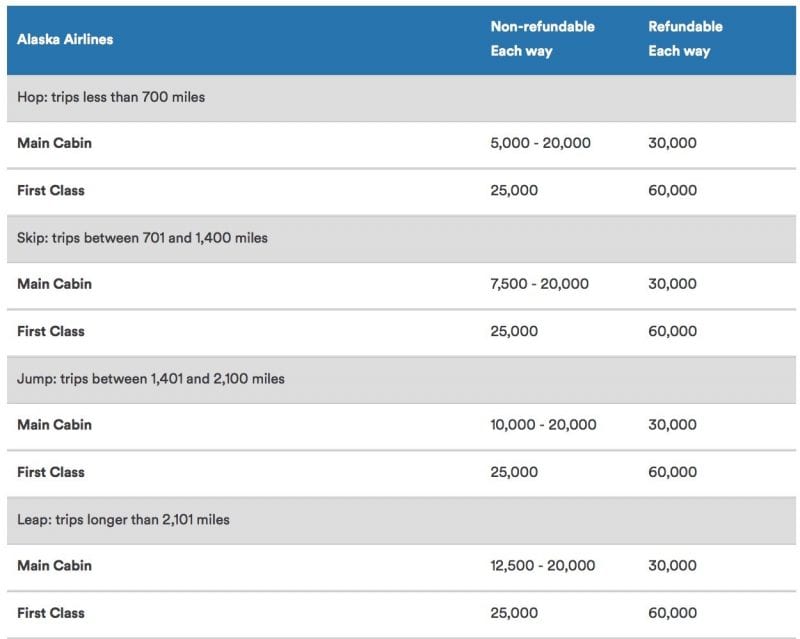Select the Hop trips under 700 miles row
The width and height of the screenshot is (800, 639).
[111, 98]
